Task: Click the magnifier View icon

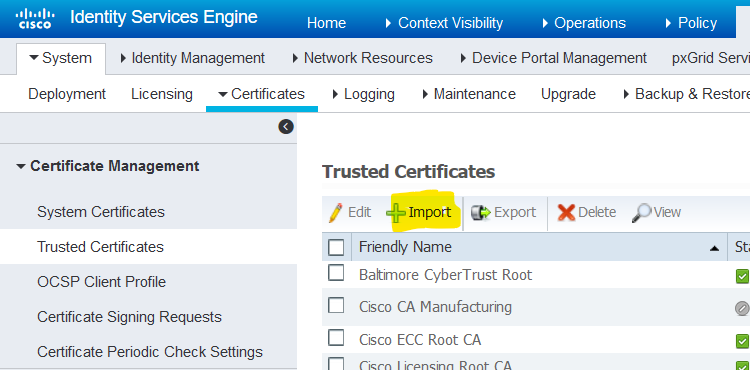Action: click(x=641, y=213)
